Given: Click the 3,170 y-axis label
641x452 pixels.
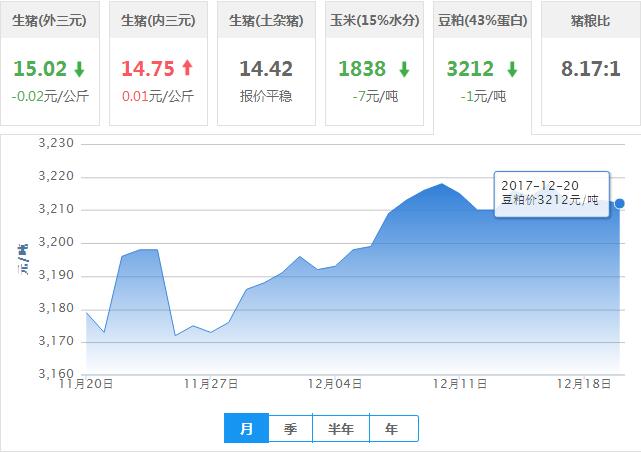Looking at the screenshot, I should 56,341.
